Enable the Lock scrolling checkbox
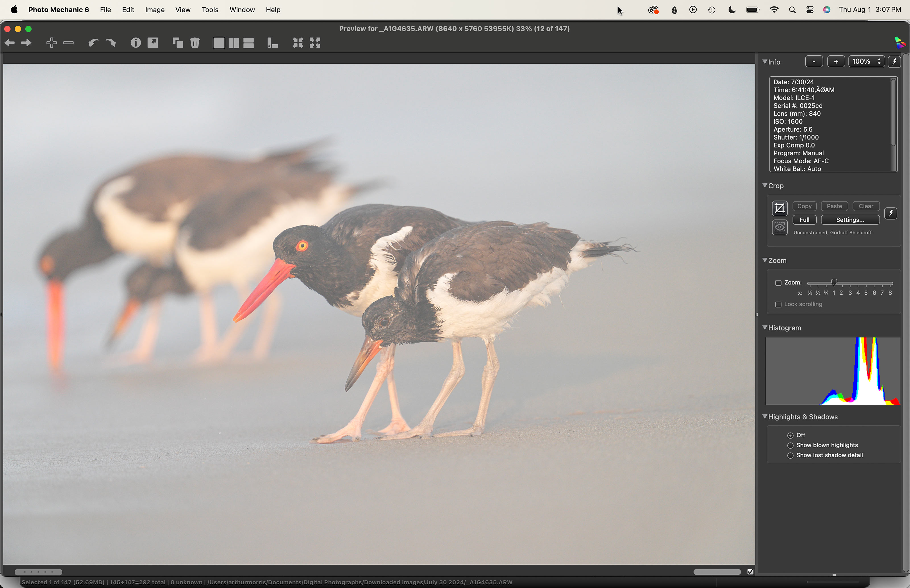 coord(778,304)
